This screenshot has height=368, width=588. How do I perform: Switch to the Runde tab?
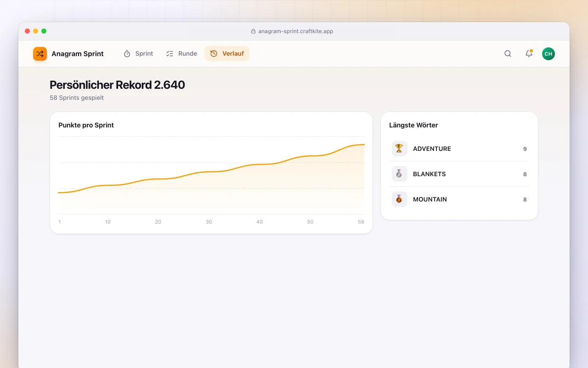tap(181, 54)
